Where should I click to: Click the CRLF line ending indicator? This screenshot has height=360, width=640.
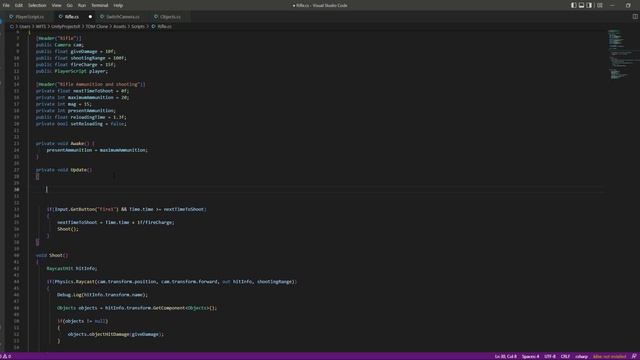click(x=565, y=356)
